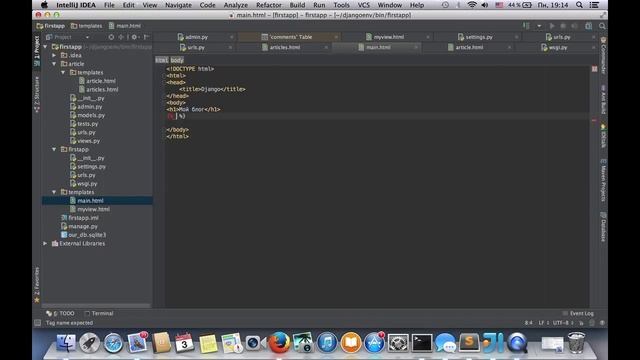Image resolution: width=640 pixels, height=360 pixels.
Task: Open Terminal app from the Dock
Action: coord(421,342)
